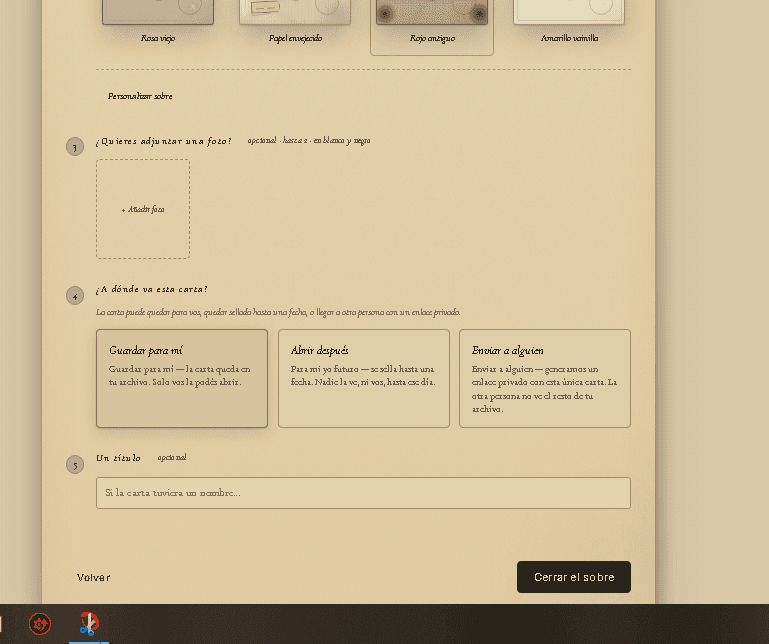The width and height of the screenshot is (769, 644).
Task: Open the red gear app in taskbar
Action: point(40,624)
